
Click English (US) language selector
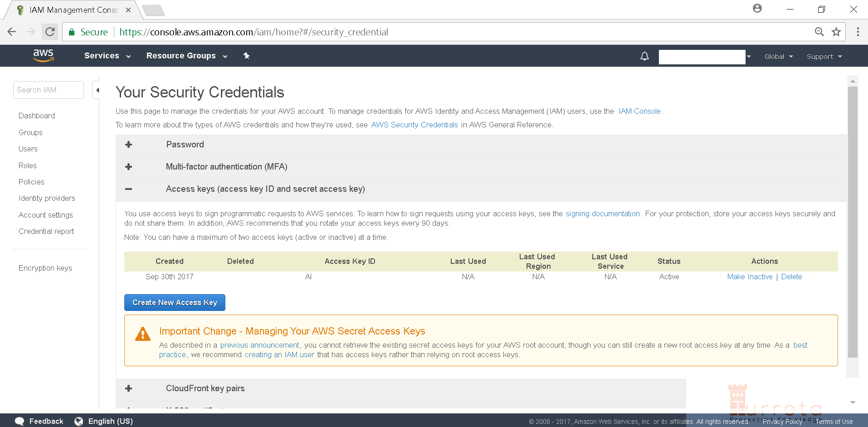pyautogui.click(x=111, y=421)
